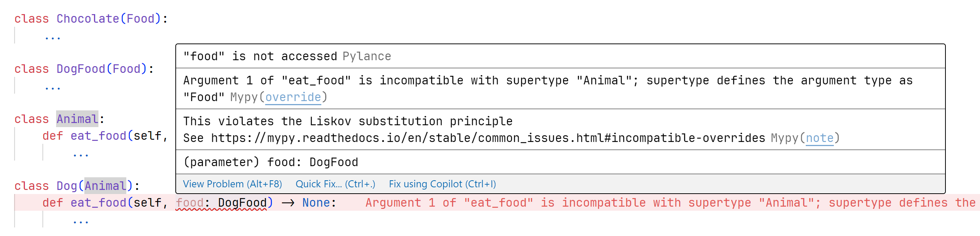This screenshot has width=980, height=236.
Task: Open the Mypy note link in tooltip
Action: click(820, 138)
